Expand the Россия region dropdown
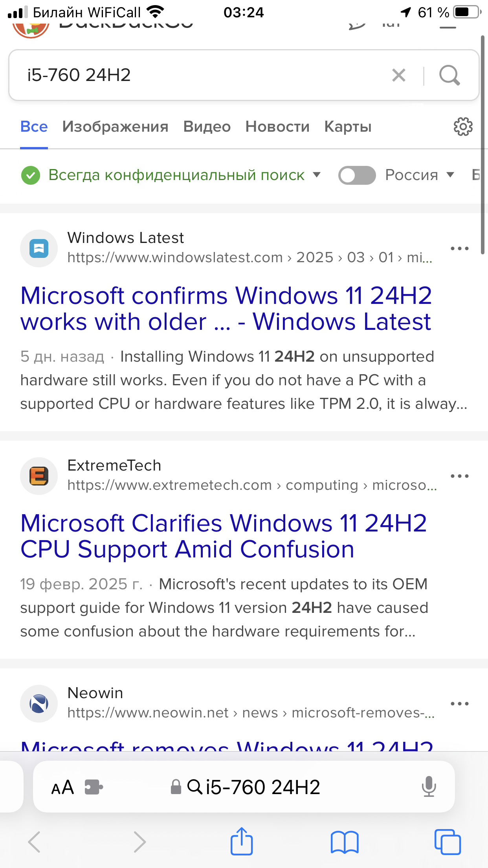The image size is (488, 868). point(420,175)
